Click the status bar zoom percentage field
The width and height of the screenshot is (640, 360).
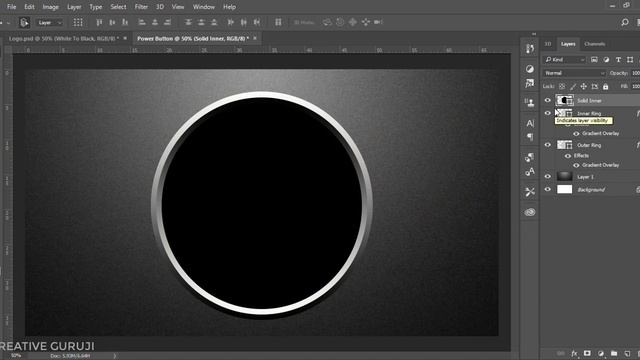coord(16,356)
